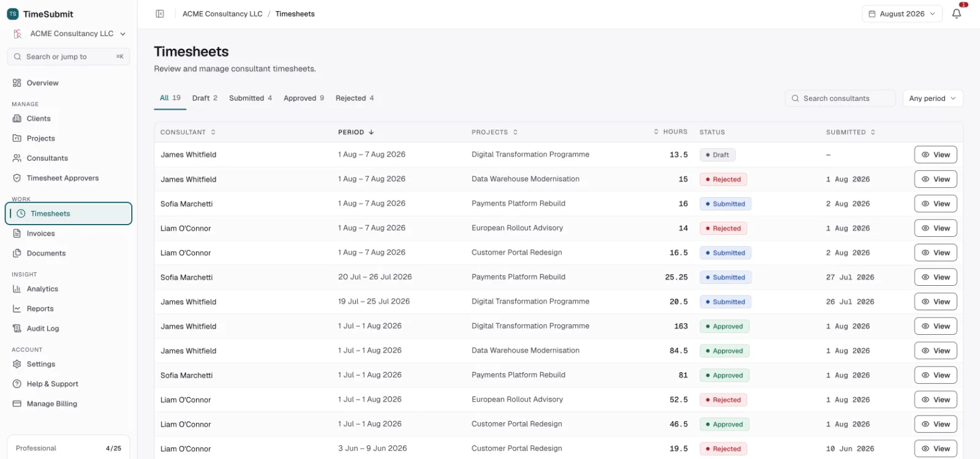
Task: Click the Search or jump to field
Action: [69, 57]
